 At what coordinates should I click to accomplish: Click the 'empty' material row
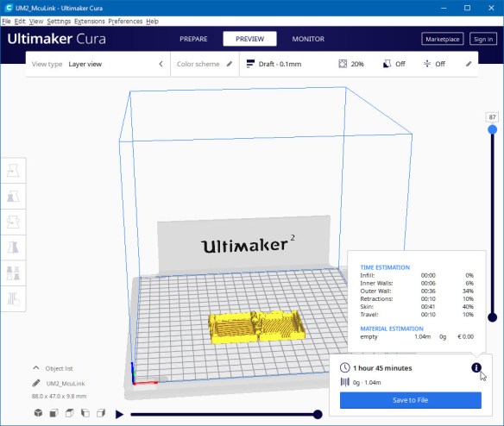pyautogui.click(x=417, y=336)
